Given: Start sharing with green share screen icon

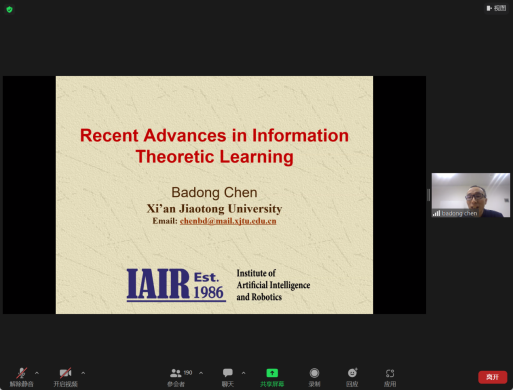Looking at the screenshot, I should [x=272, y=373].
